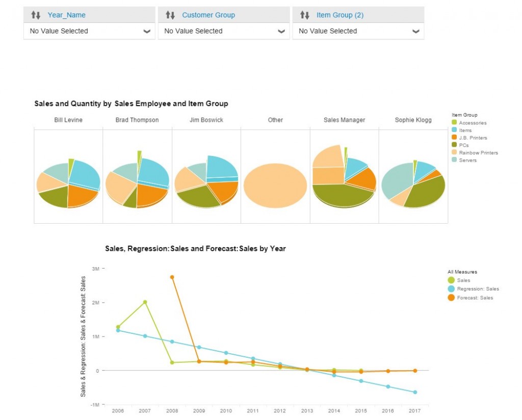Open the Customer Group value dropdown
This screenshot has width=522, height=420.
[281, 31]
